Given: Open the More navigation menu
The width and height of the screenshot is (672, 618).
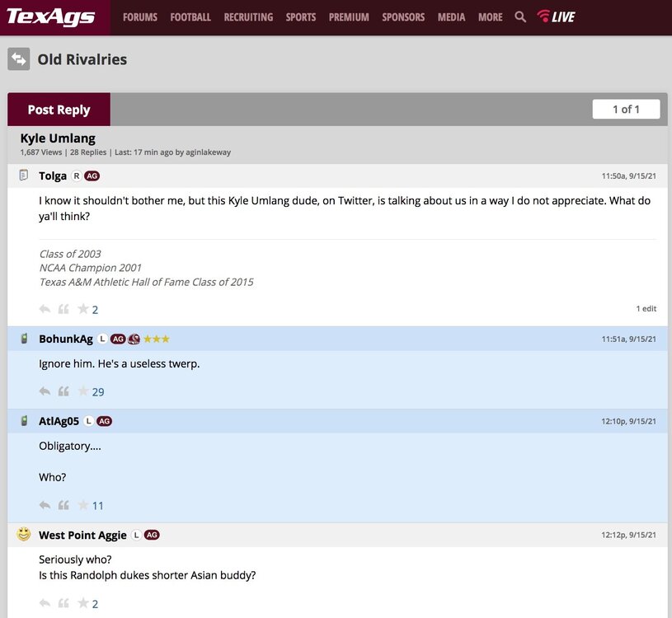Looking at the screenshot, I should click(490, 16).
